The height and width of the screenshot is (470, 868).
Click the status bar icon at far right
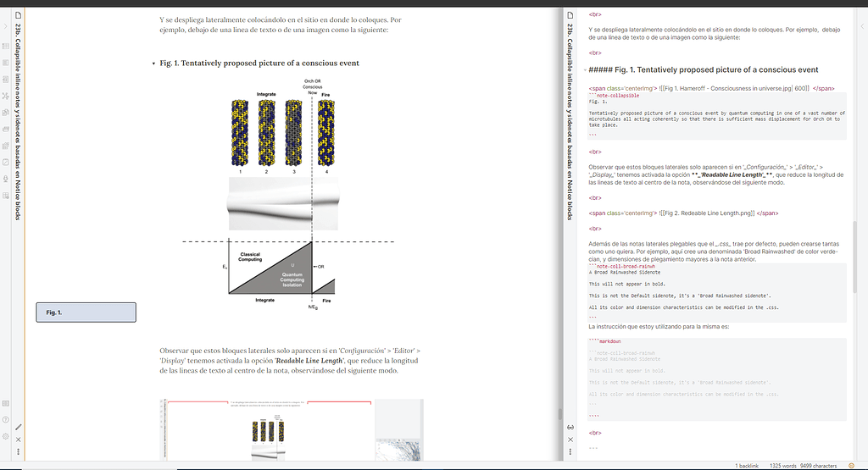point(851,466)
